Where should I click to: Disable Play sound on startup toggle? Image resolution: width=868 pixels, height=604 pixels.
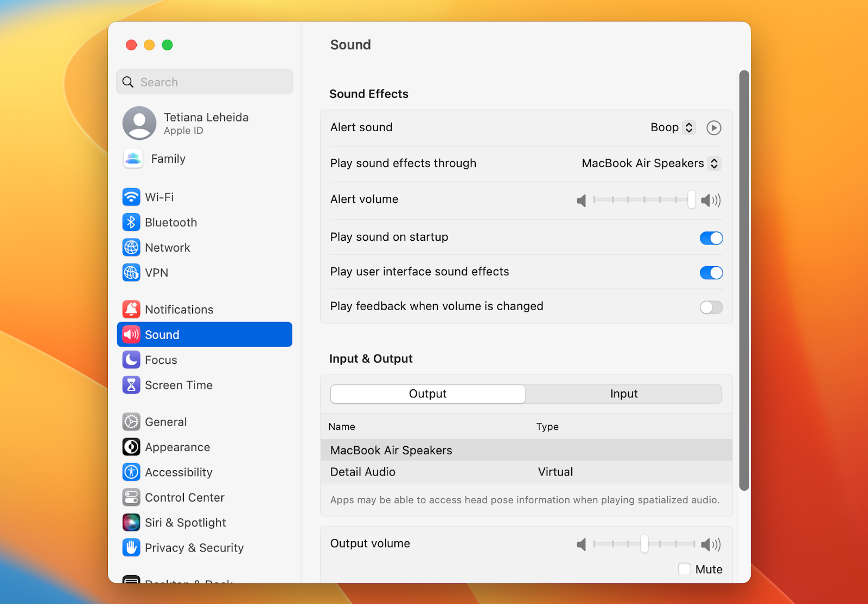point(711,238)
